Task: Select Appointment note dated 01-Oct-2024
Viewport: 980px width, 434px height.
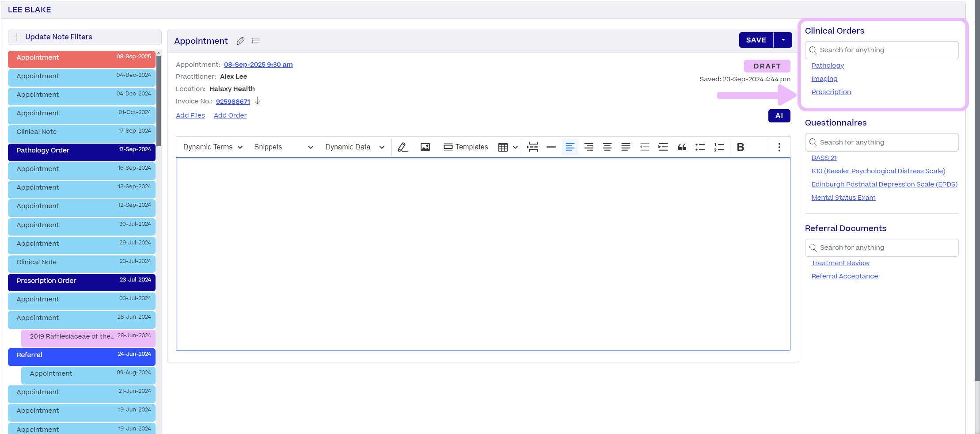Action: (82, 114)
